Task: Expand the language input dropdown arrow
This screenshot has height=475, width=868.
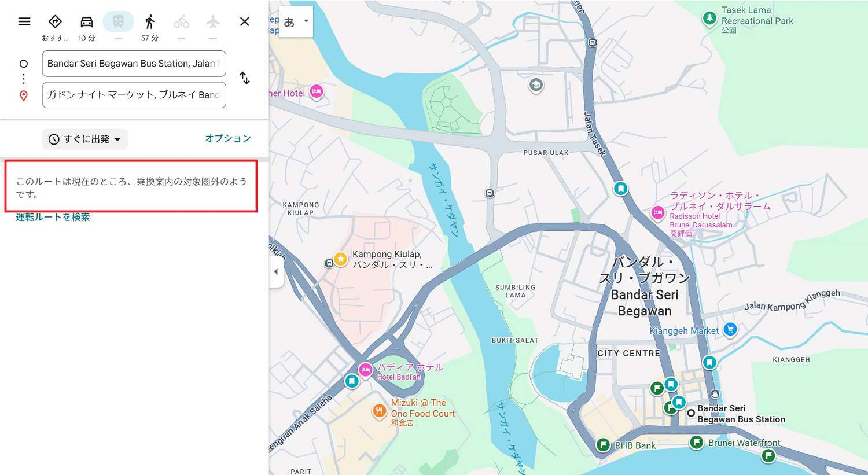Action: [x=306, y=21]
